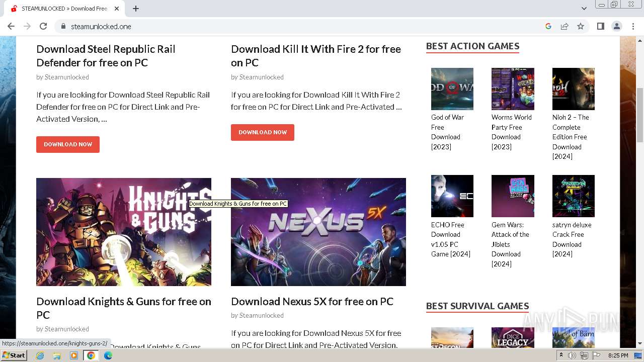Share this page icon
This screenshot has height=362, width=644.
click(565, 26)
